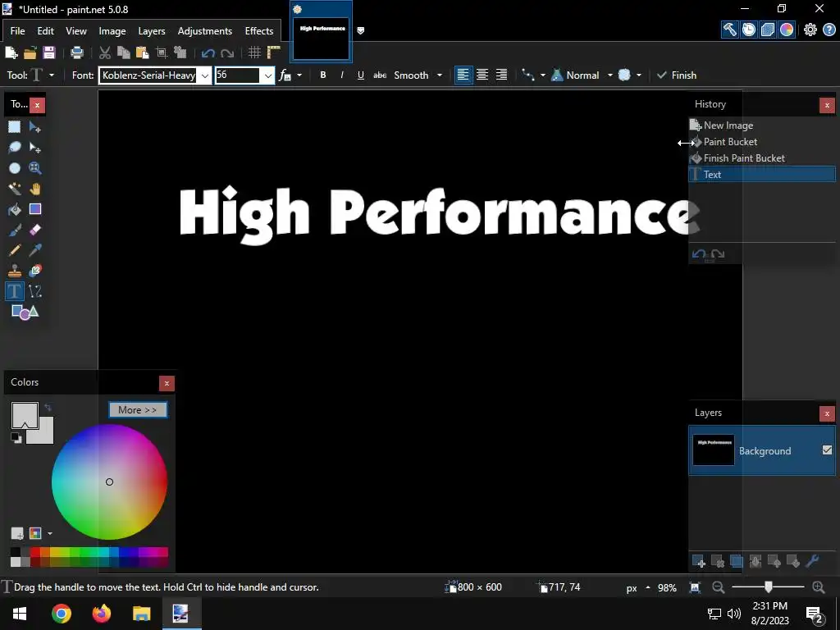The image size is (840, 630).
Task: Set text alignment to right
Action: coord(501,75)
